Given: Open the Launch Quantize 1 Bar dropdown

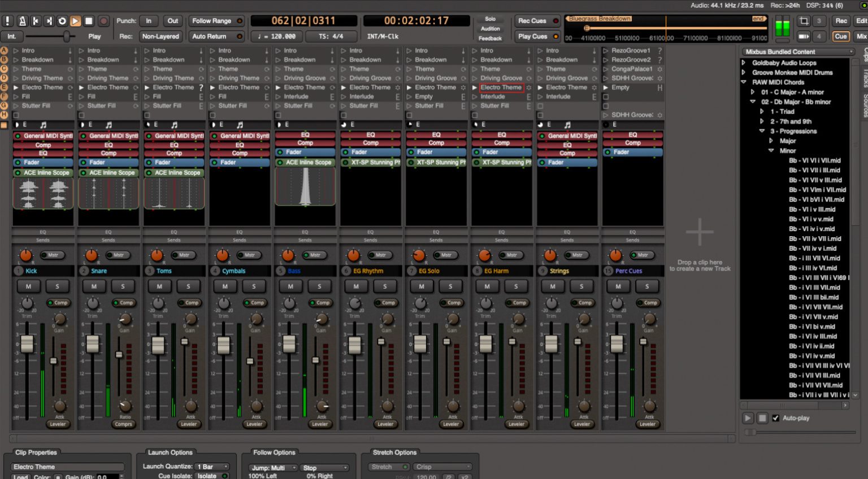Looking at the screenshot, I should tap(212, 467).
